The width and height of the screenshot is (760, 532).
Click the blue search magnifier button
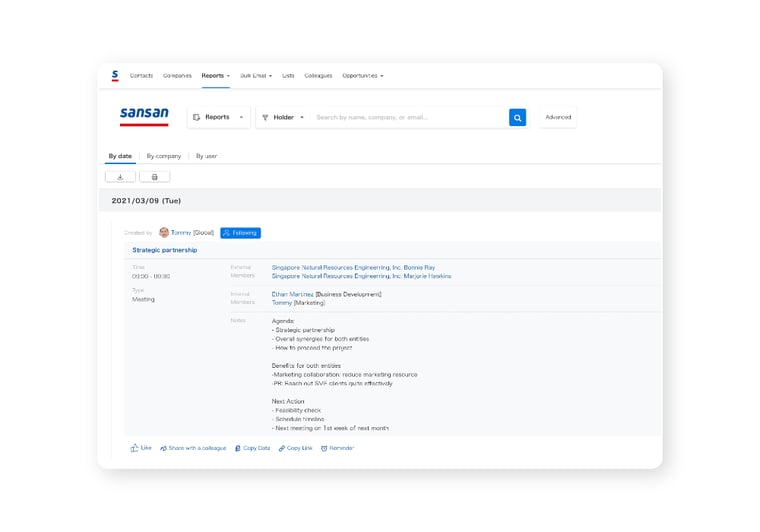[518, 117]
